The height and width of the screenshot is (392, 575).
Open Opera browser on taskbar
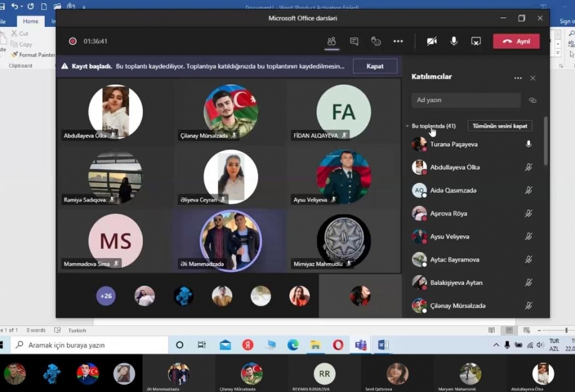coord(338,345)
